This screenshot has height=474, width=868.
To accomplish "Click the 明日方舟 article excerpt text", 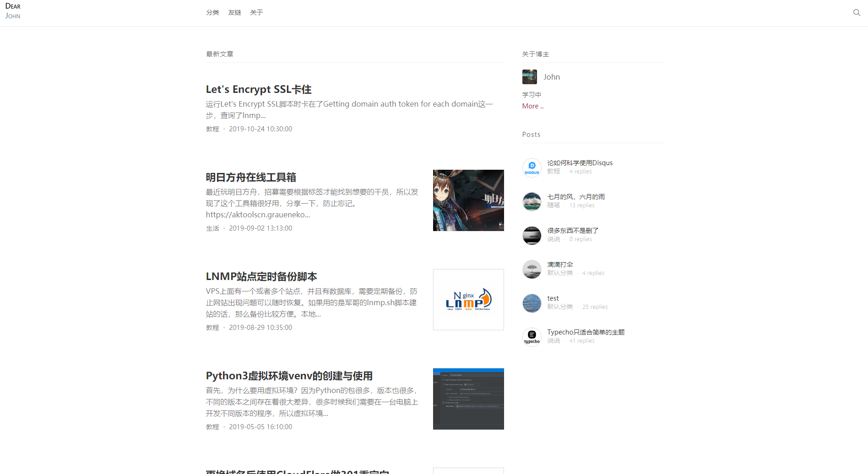I will (x=312, y=203).
